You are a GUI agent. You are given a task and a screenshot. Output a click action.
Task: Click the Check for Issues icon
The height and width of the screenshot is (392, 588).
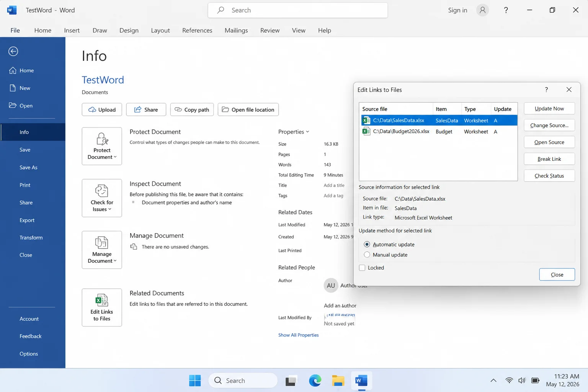point(102,191)
